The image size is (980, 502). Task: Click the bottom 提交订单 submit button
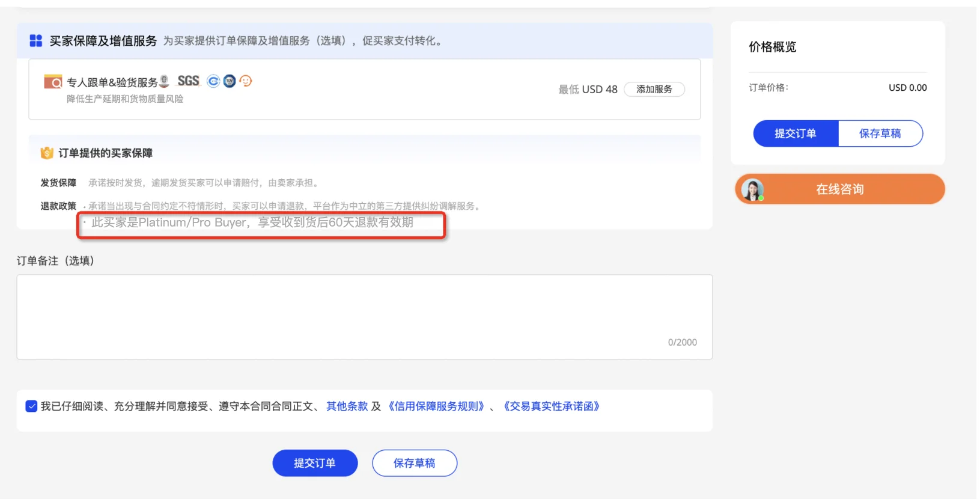315,464
